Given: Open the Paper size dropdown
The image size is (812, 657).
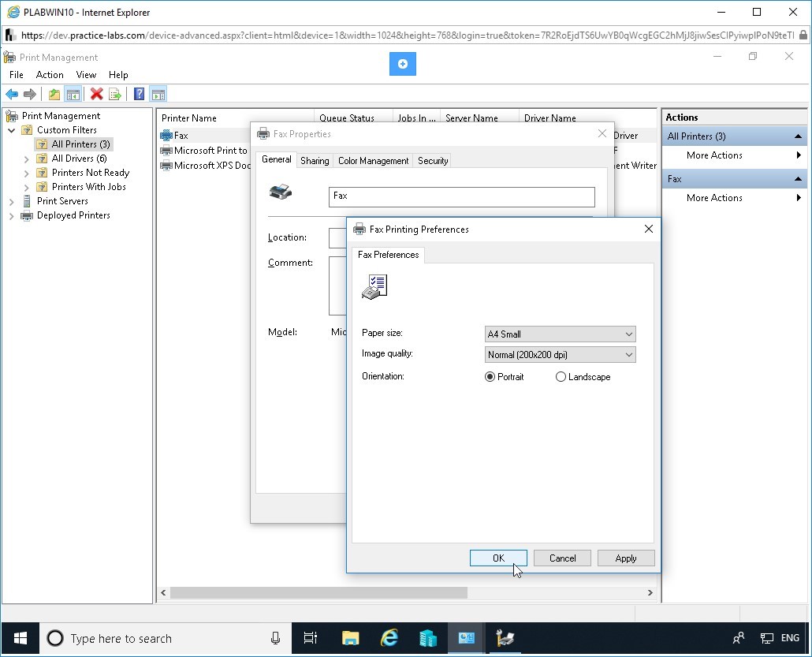Looking at the screenshot, I should [x=561, y=334].
